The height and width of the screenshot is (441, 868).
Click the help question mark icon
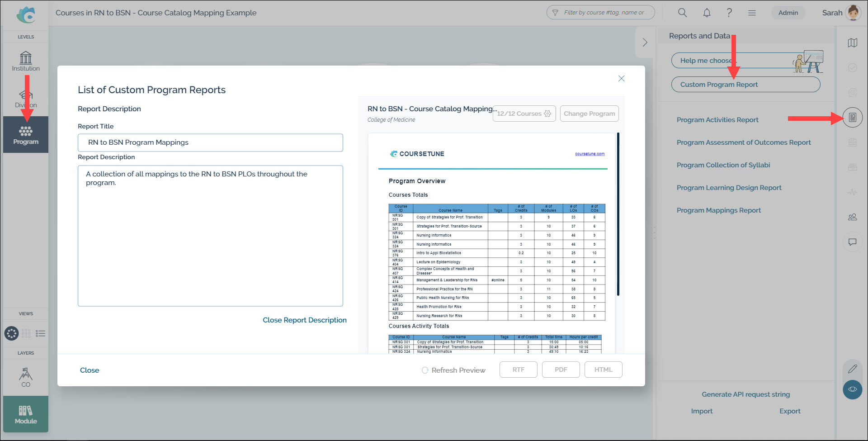[729, 13]
